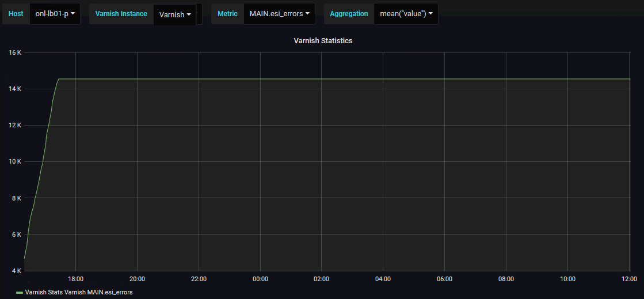Image resolution: width=644 pixels, height=299 pixels.
Task: Click the Metric variable label
Action: pos(227,14)
